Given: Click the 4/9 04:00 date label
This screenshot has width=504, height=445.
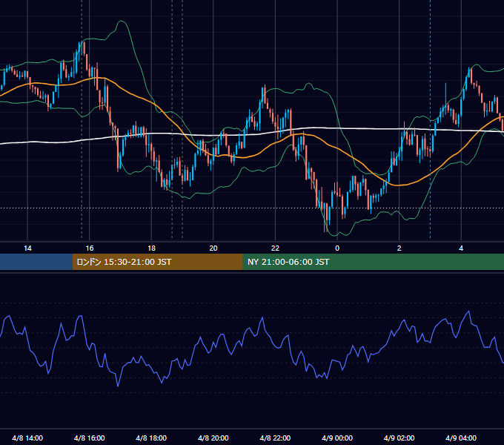Looking at the screenshot, I should pyautogui.click(x=461, y=438).
